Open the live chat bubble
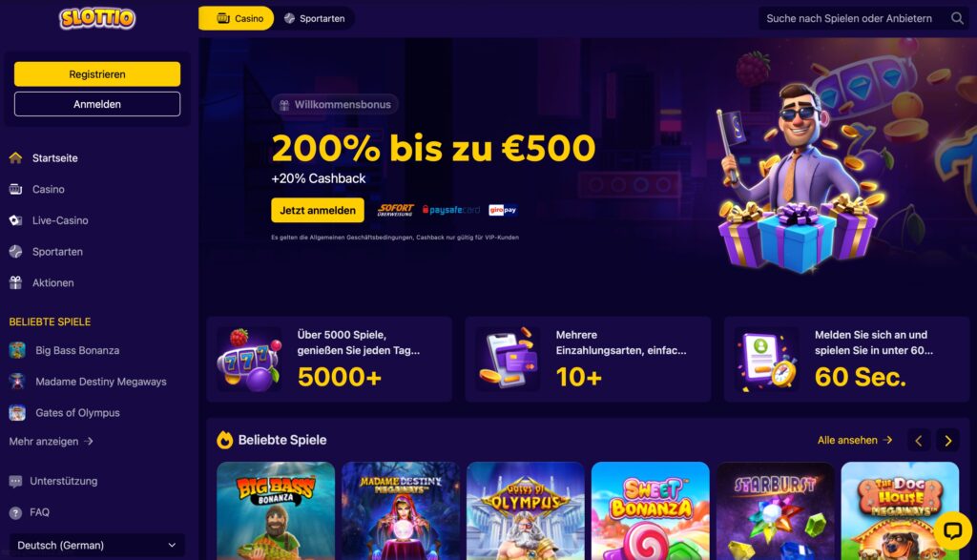Screen dimensions: 977x560 (953, 530)
